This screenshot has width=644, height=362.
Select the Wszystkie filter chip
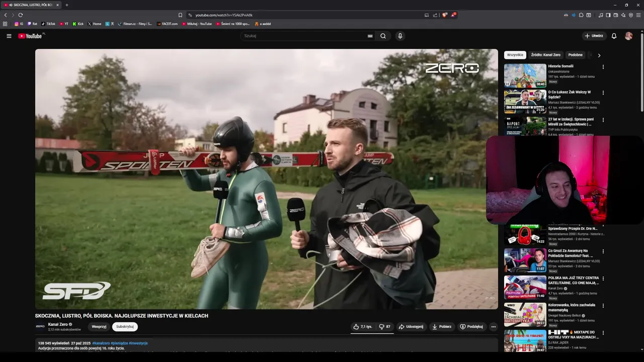(515, 55)
